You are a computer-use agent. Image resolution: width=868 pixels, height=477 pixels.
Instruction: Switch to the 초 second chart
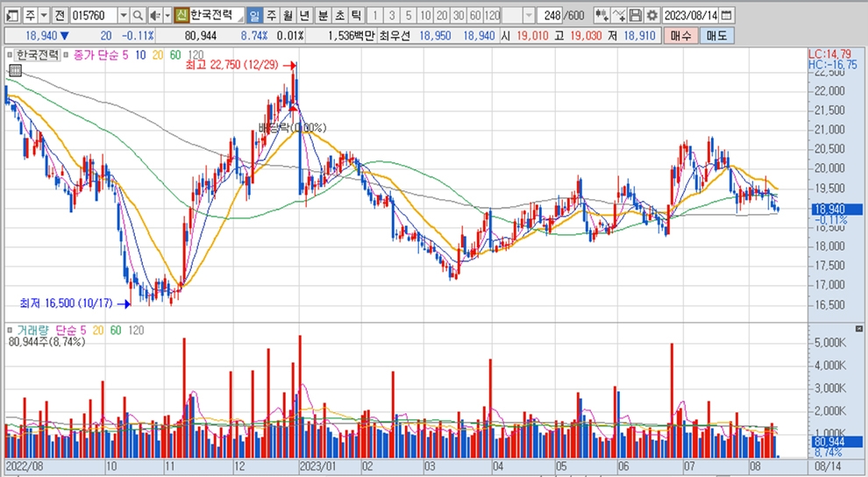click(339, 15)
